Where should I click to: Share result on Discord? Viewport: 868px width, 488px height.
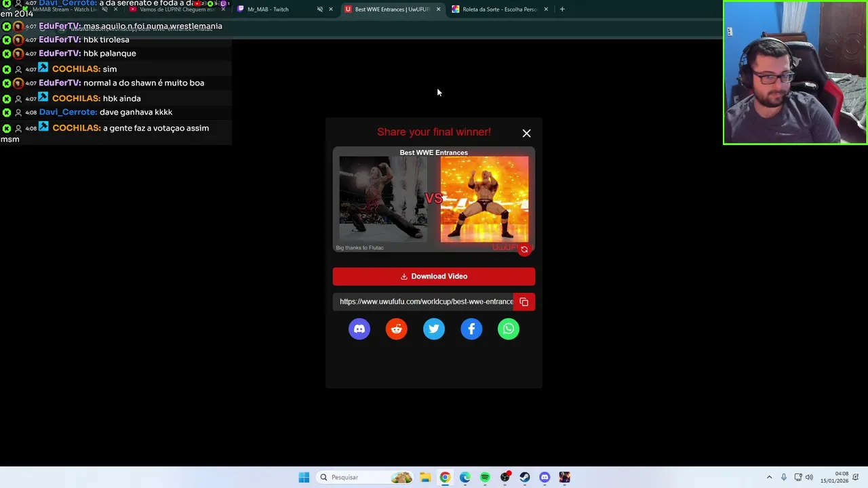[359, 329]
